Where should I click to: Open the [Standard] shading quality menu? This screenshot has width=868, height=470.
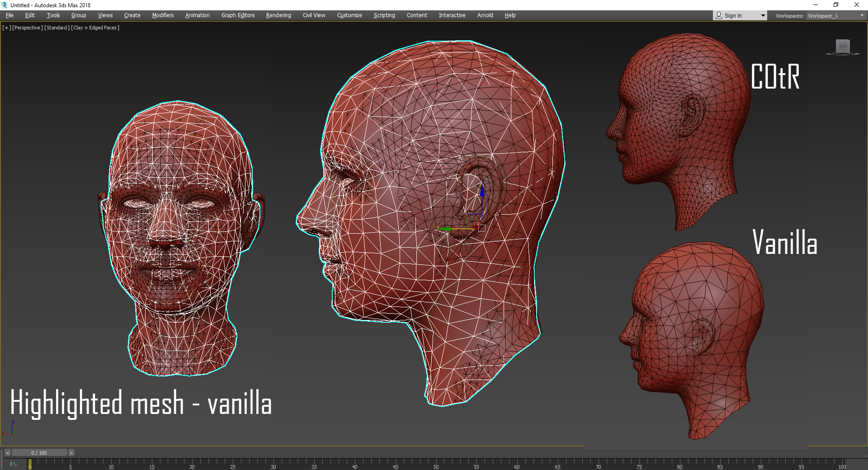coord(57,28)
